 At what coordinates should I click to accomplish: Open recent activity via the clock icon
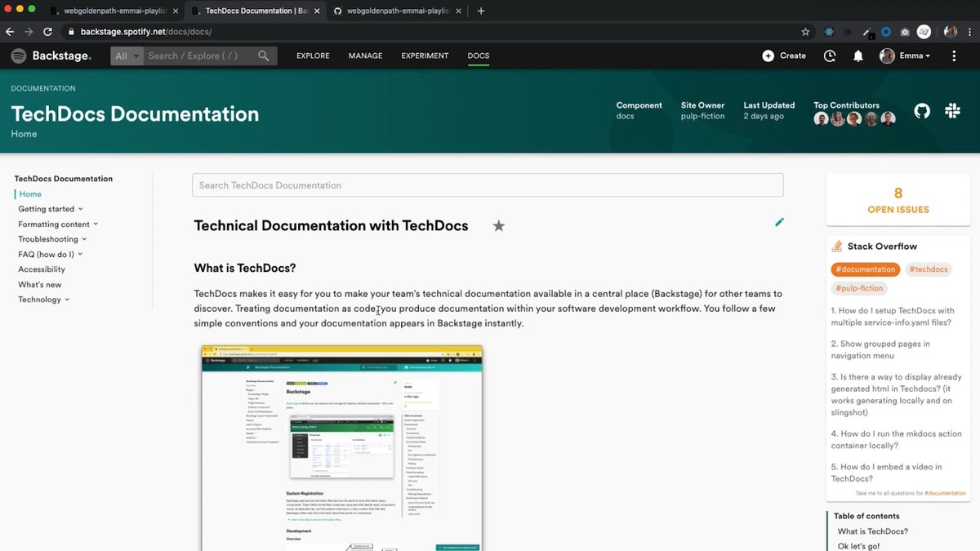(830, 56)
